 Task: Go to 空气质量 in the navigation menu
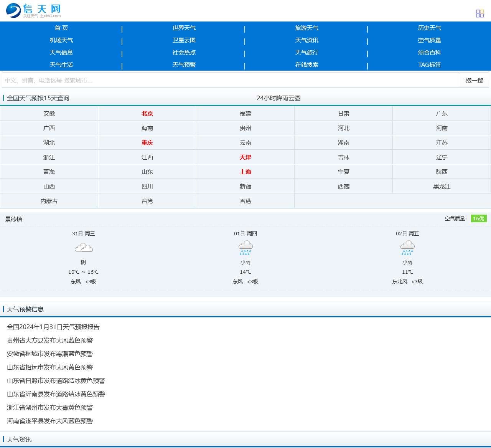pos(429,40)
